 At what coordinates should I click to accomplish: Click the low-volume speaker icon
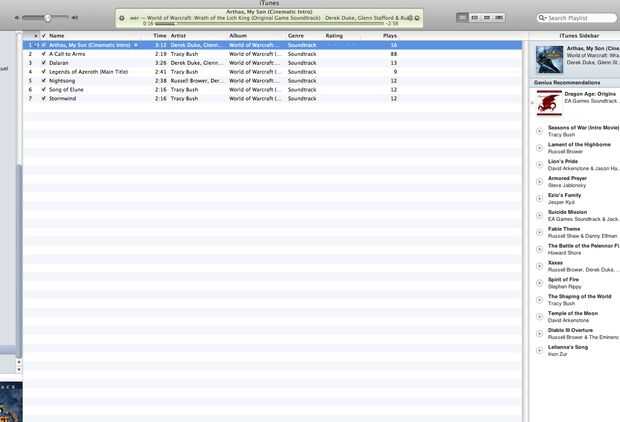pos(16,18)
